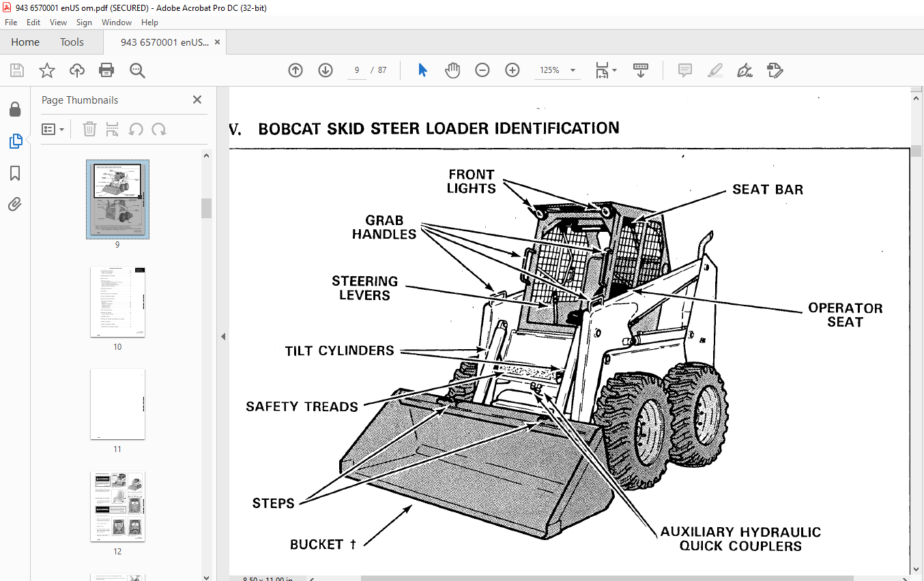
Task: Delete page with the trash icon
Action: point(89,129)
